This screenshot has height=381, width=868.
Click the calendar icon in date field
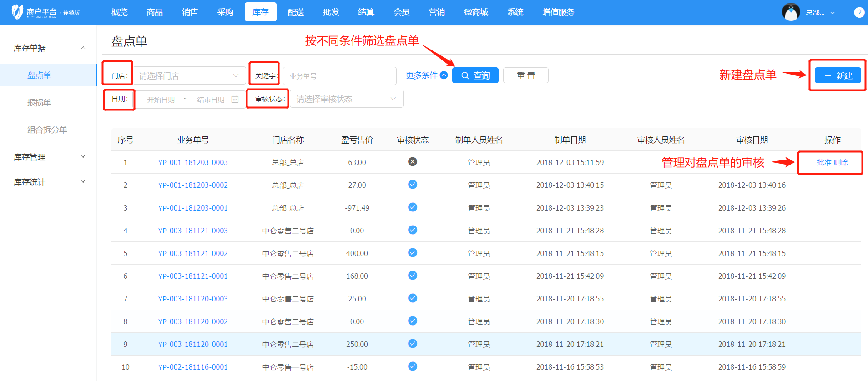pos(235,99)
